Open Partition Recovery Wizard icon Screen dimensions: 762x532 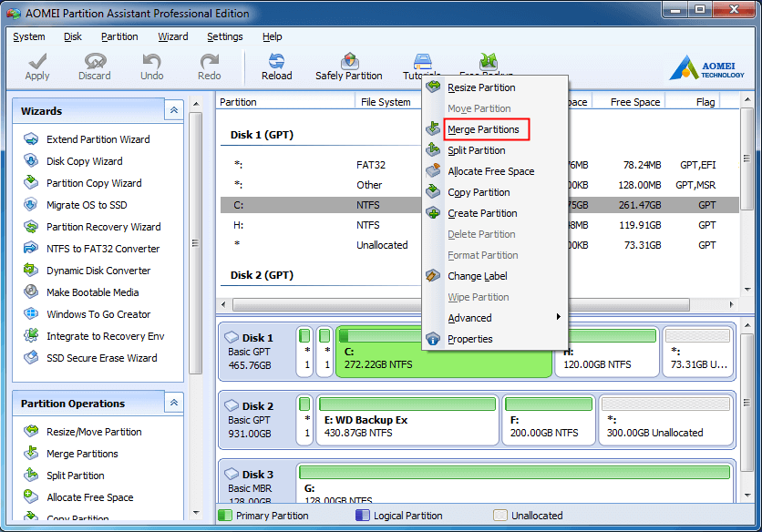[31, 227]
